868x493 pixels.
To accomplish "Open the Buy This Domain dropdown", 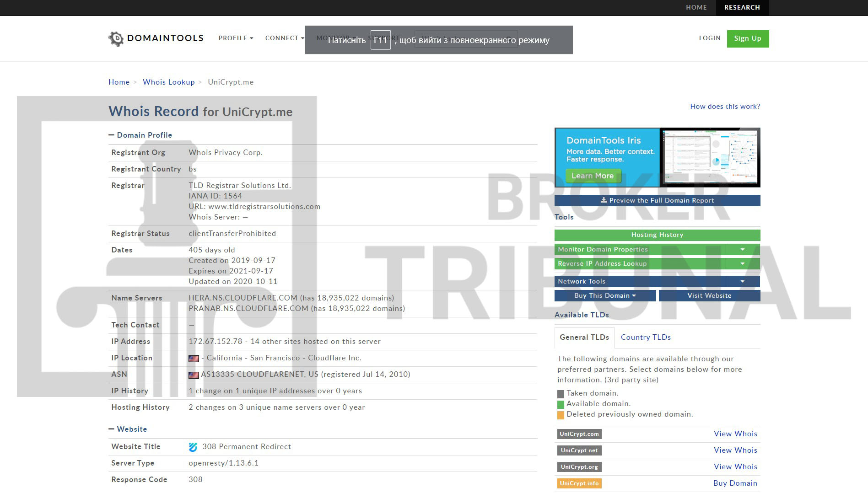I will tap(605, 295).
